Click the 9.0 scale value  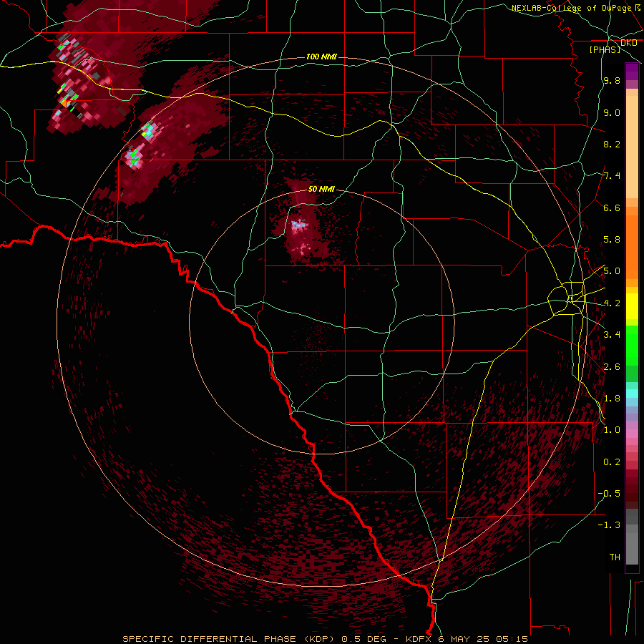[x=612, y=112]
